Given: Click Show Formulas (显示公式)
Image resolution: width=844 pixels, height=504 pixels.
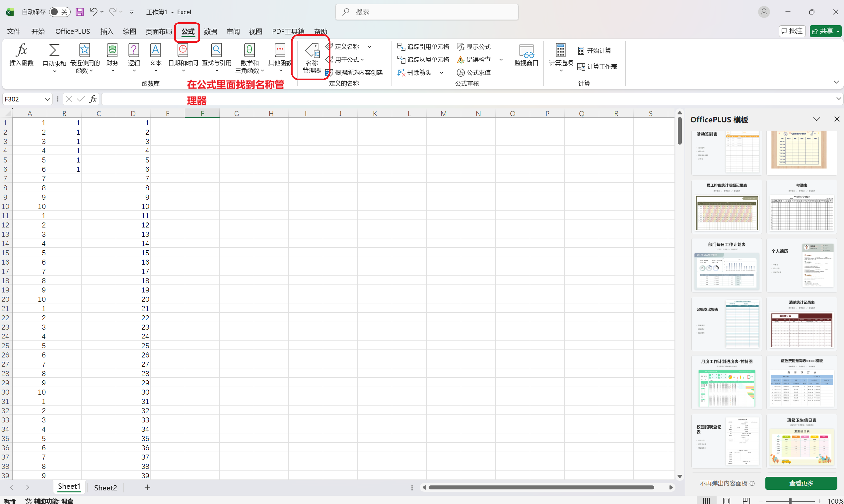Looking at the screenshot, I should [x=474, y=46].
